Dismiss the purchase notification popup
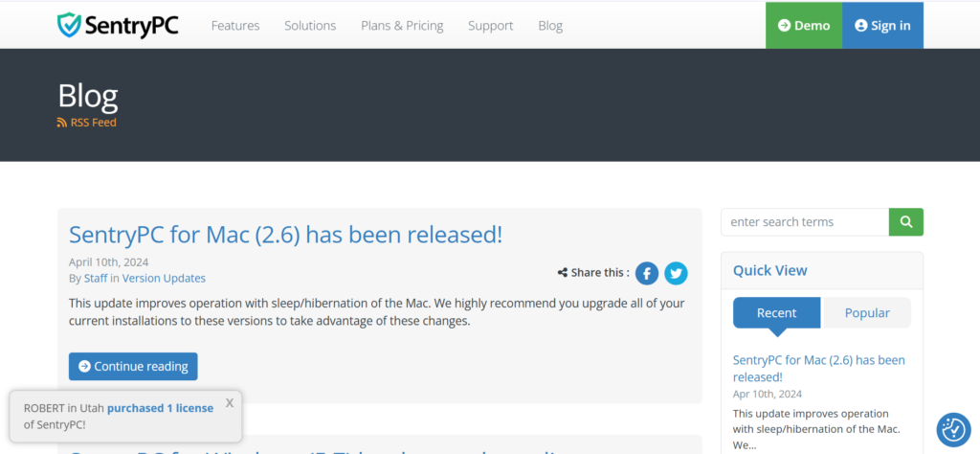The height and width of the screenshot is (454, 980). coord(230,402)
